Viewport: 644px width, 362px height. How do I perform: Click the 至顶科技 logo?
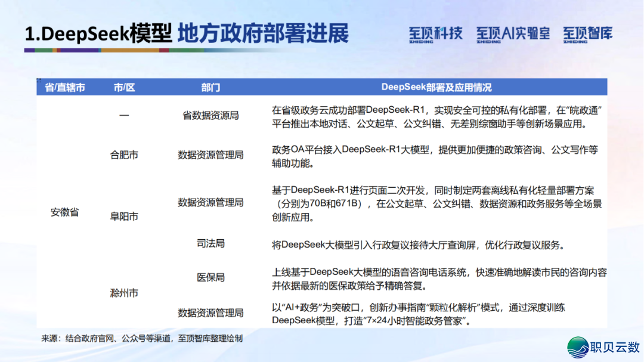click(435, 35)
